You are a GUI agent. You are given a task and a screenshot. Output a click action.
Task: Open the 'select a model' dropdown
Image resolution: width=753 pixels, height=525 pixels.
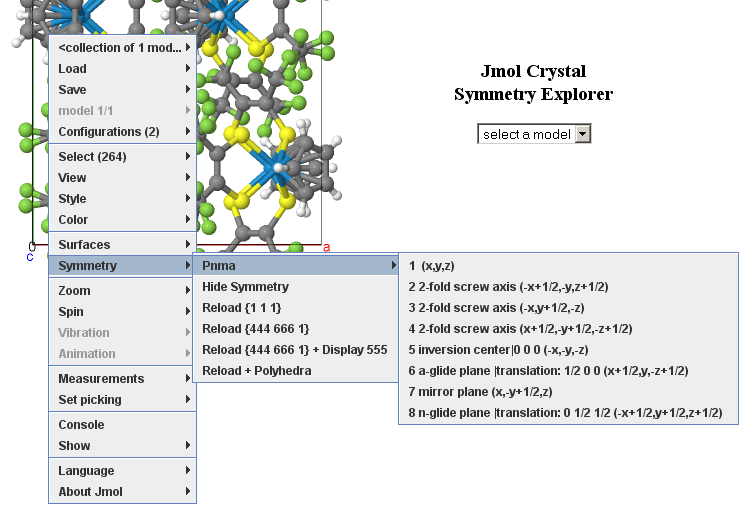534,134
